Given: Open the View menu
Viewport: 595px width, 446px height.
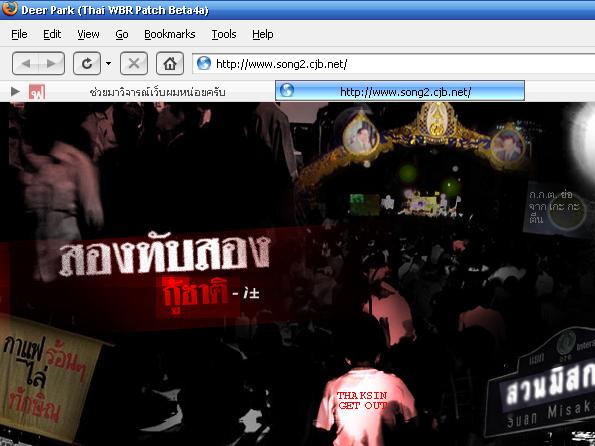Looking at the screenshot, I should (88, 35).
